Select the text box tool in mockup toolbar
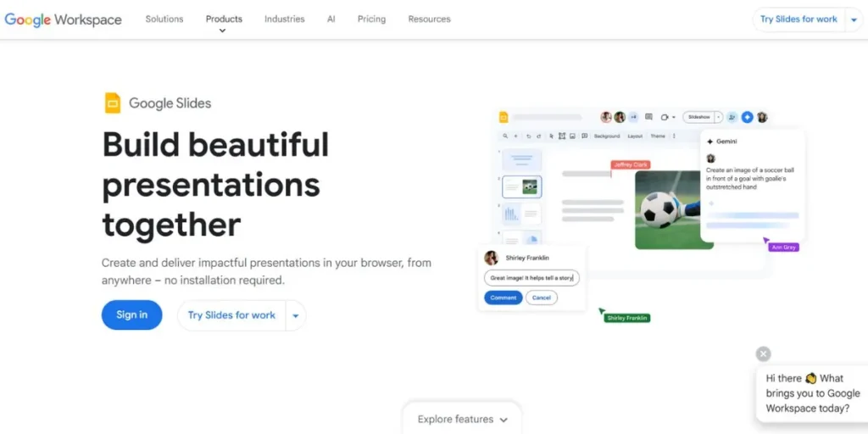The image size is (868, 434). pos(562,136)
